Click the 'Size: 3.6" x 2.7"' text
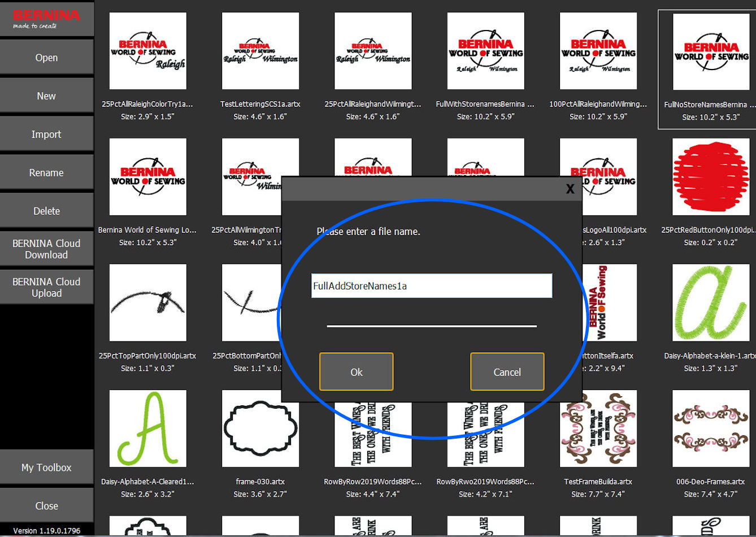Image resolution: width=756 pixels, height=537 pixels. 260,494
